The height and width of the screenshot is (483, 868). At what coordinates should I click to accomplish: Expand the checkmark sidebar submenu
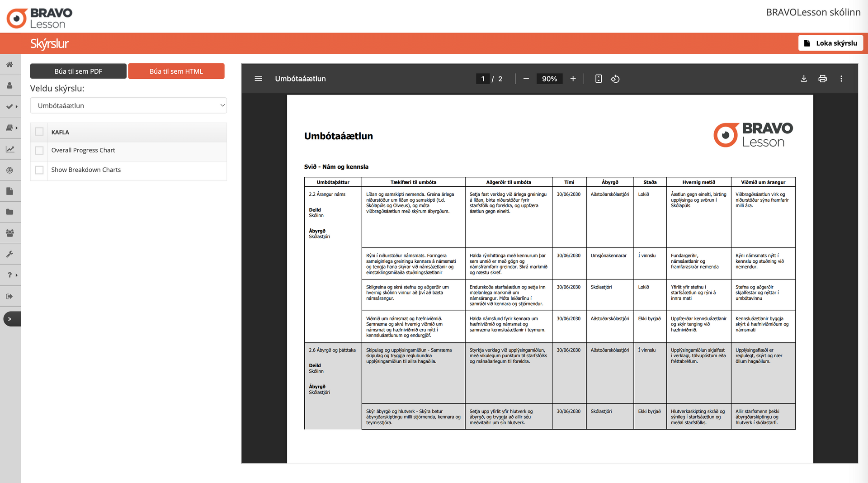click(x=11, y=107)
